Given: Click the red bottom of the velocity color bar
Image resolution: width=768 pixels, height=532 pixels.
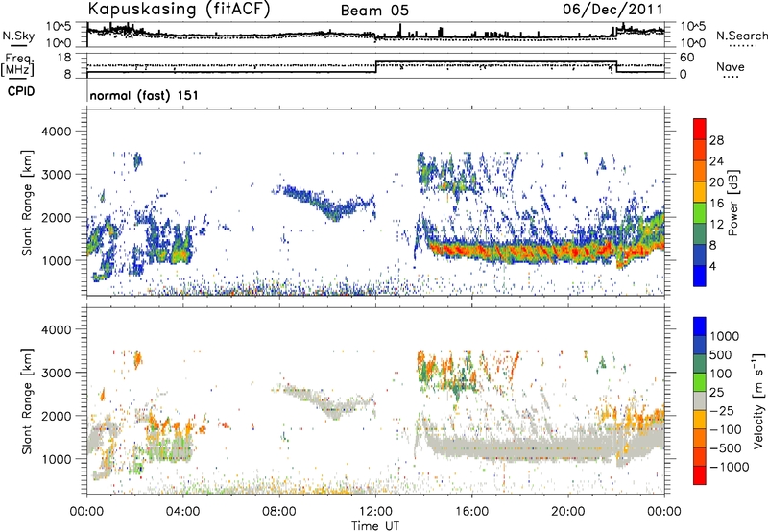Looking at the screenshot, I should point(700,475).
